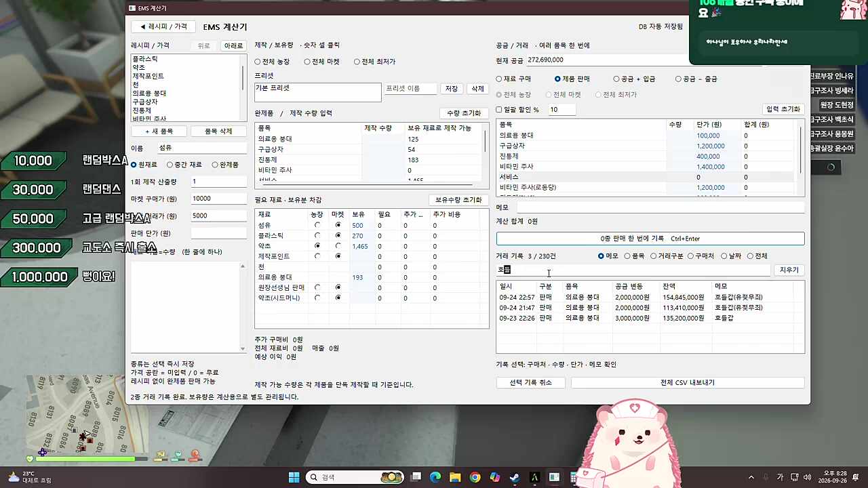Add a new item with + 새 품목

159,131
